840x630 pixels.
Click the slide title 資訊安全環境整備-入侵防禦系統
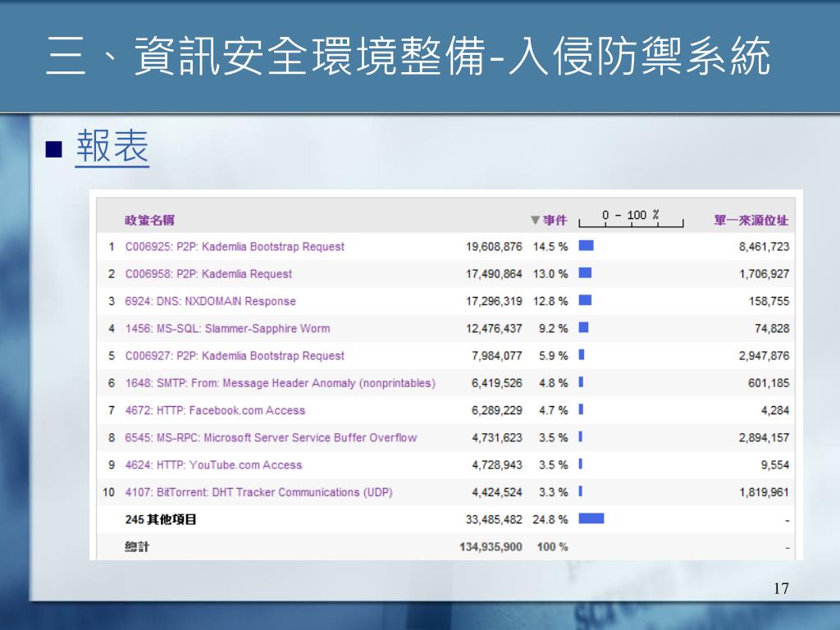tap(453, 56)
